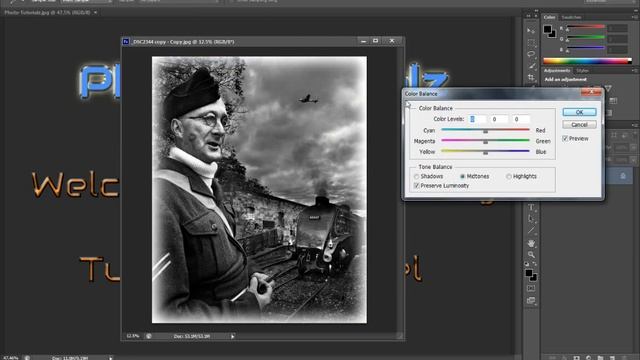Swap foreground and background colors icon
This screenshot has width=640, height=360.
click(535, 264)
